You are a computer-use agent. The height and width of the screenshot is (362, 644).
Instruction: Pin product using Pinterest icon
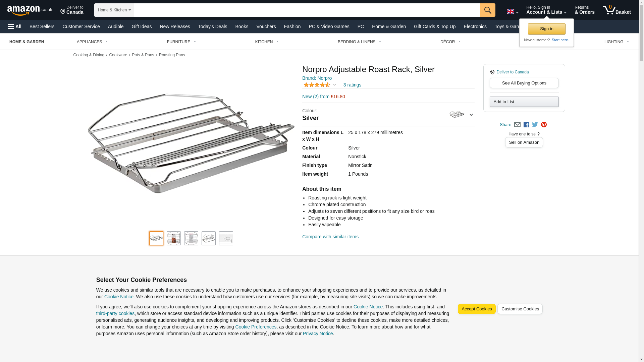pos(544,125)
